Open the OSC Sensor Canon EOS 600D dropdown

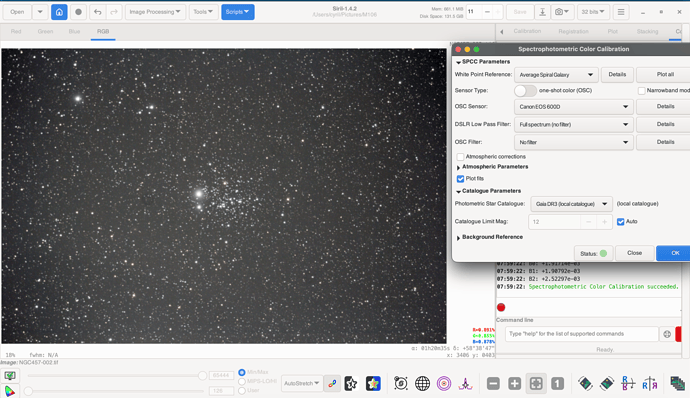(573, 107)
